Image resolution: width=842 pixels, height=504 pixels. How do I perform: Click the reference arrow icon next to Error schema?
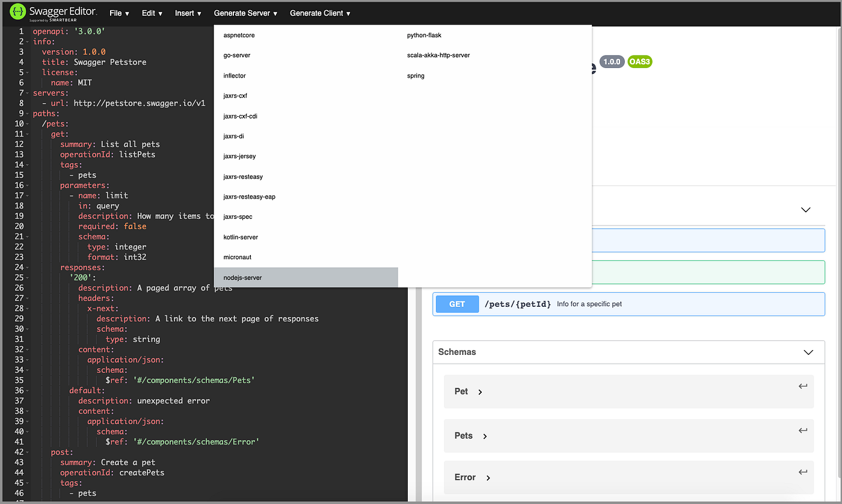click(803, 472)
